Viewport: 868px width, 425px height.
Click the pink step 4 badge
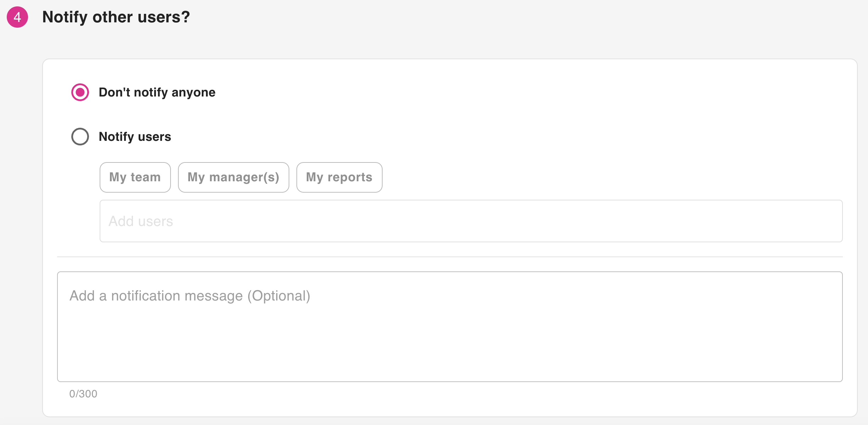(17, 17)
